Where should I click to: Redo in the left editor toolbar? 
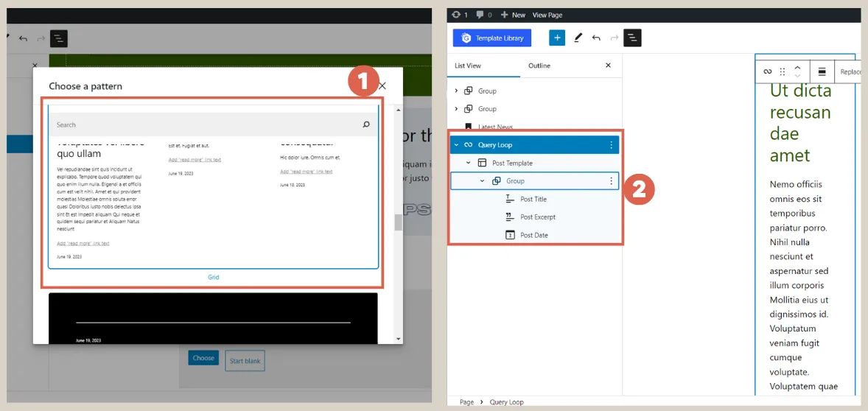(40, 39)
